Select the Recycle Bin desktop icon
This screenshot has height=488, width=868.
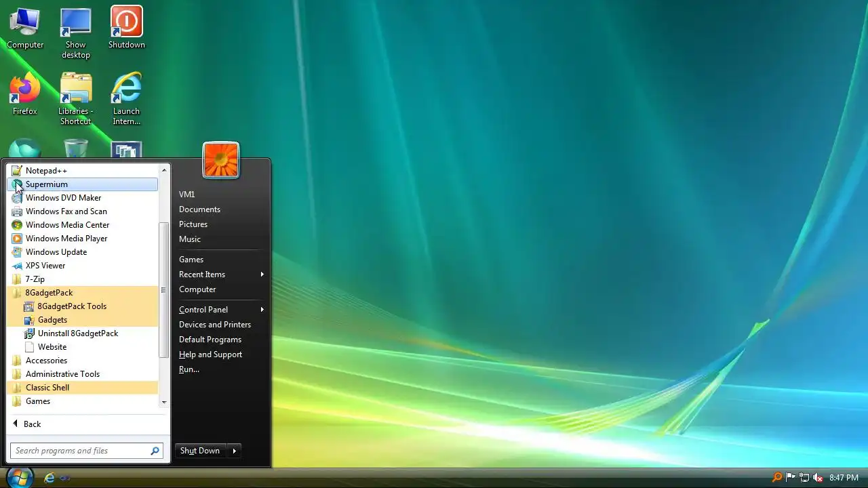tap(75, 148)
